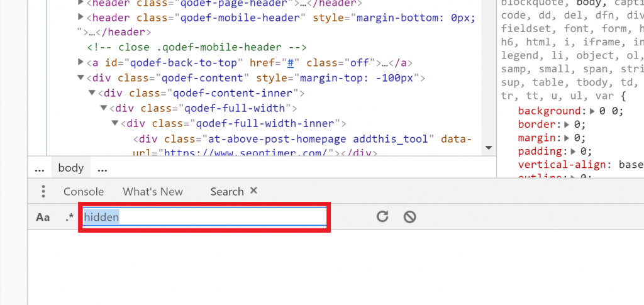
Task: Click the elements panel scroll down arrow
Action: (x=487, y=148)
